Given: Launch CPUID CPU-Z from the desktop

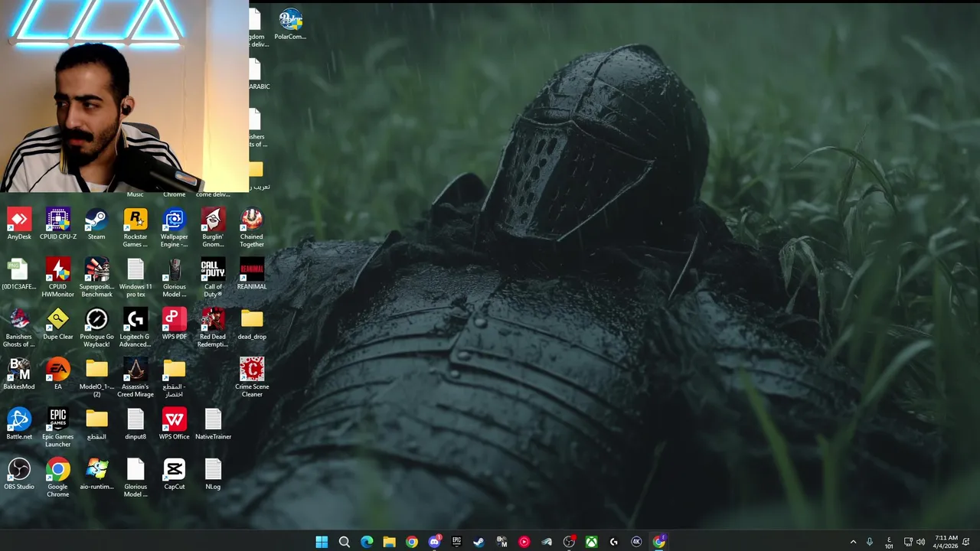Looking at the screenshot, I should point(58,224).
